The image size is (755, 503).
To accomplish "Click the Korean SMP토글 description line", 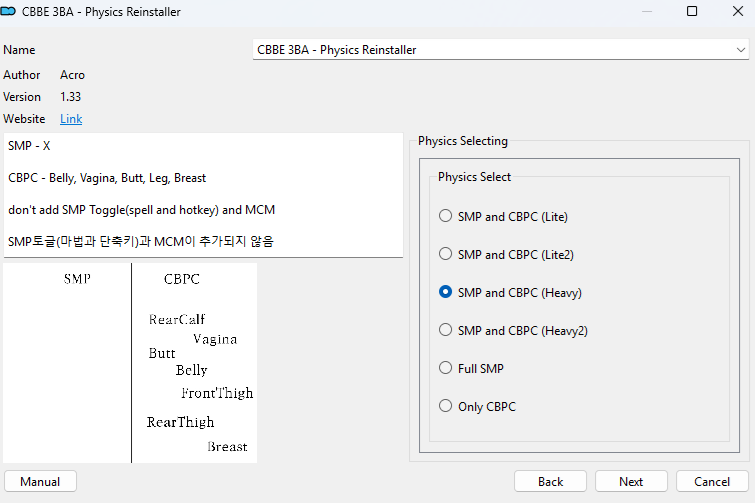I will (141, 241).
